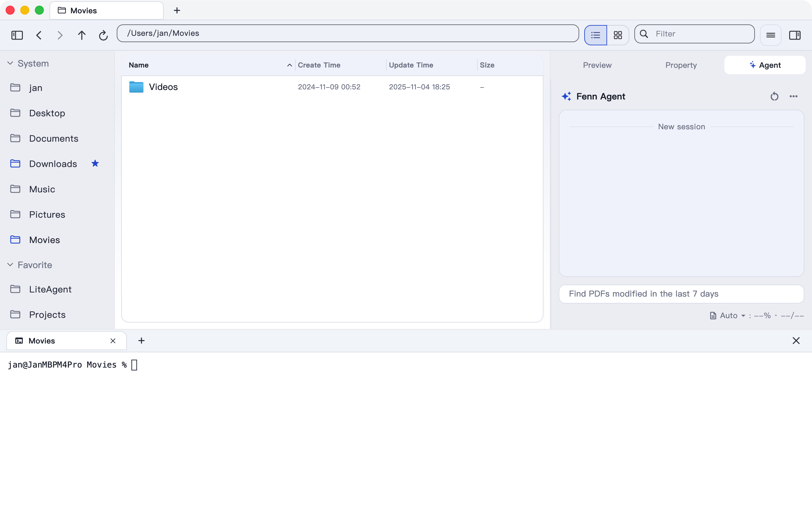Click the back navigation arrow
The width and height of the screenshot is (812, 507).
39,35
